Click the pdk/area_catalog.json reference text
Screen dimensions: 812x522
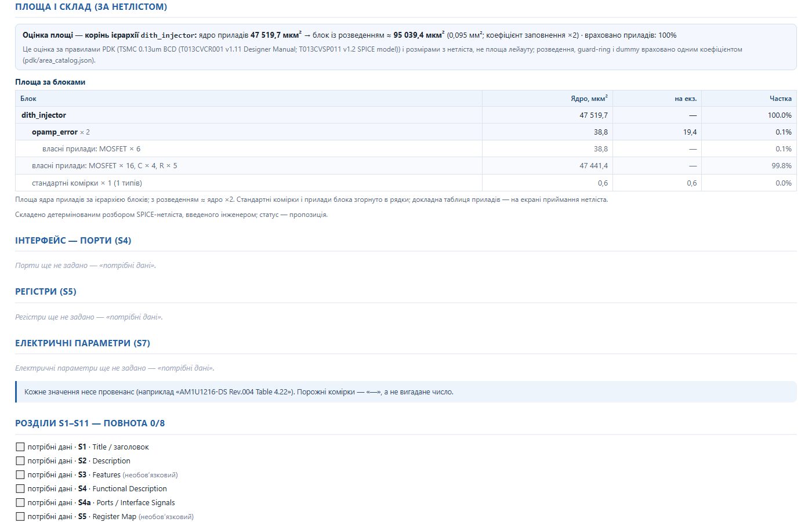click(x=59, y=60)
